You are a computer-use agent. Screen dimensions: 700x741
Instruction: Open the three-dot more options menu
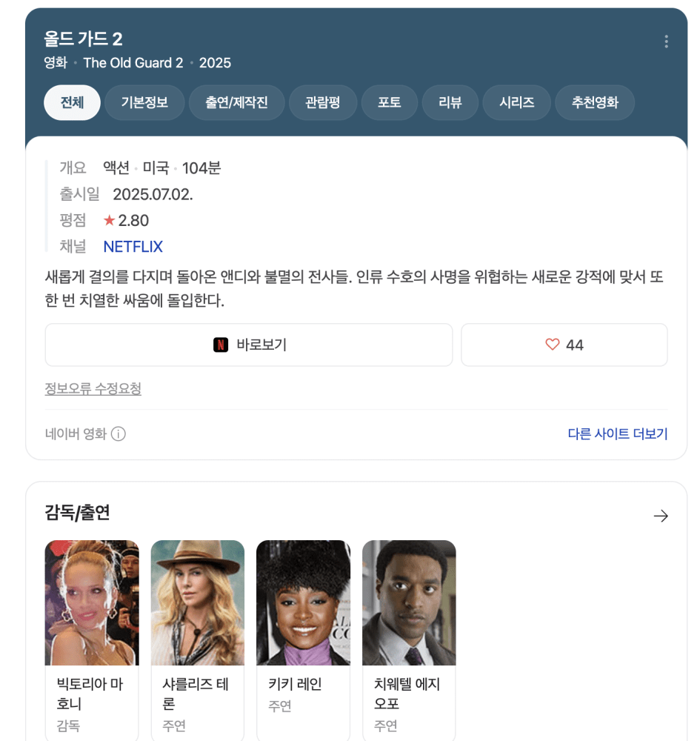pos(666,41)
